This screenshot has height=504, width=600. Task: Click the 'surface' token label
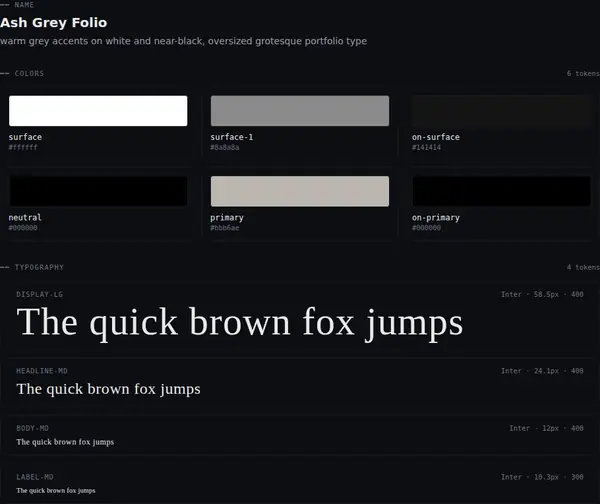pos(25,137)
